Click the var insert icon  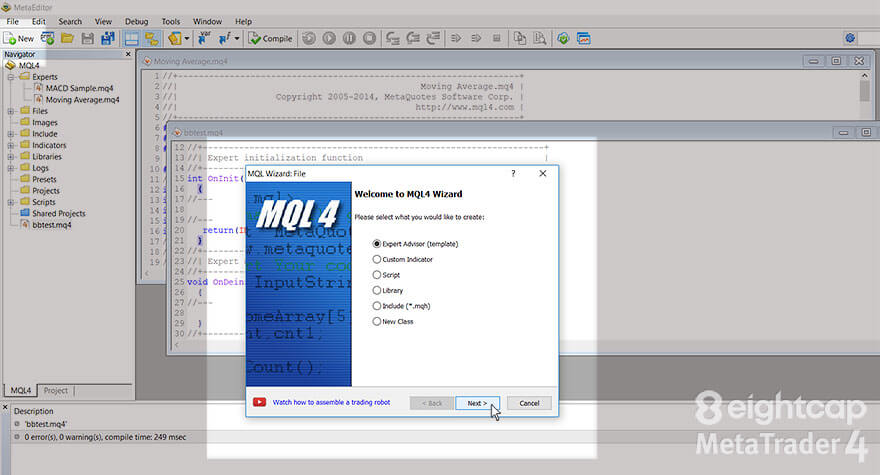click(204, 38)
